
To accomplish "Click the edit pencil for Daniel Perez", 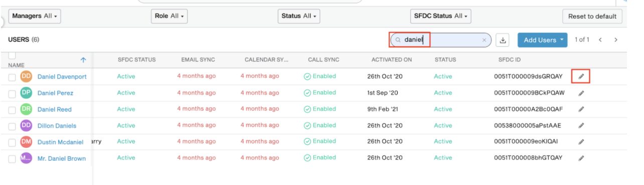I will 581,93.
